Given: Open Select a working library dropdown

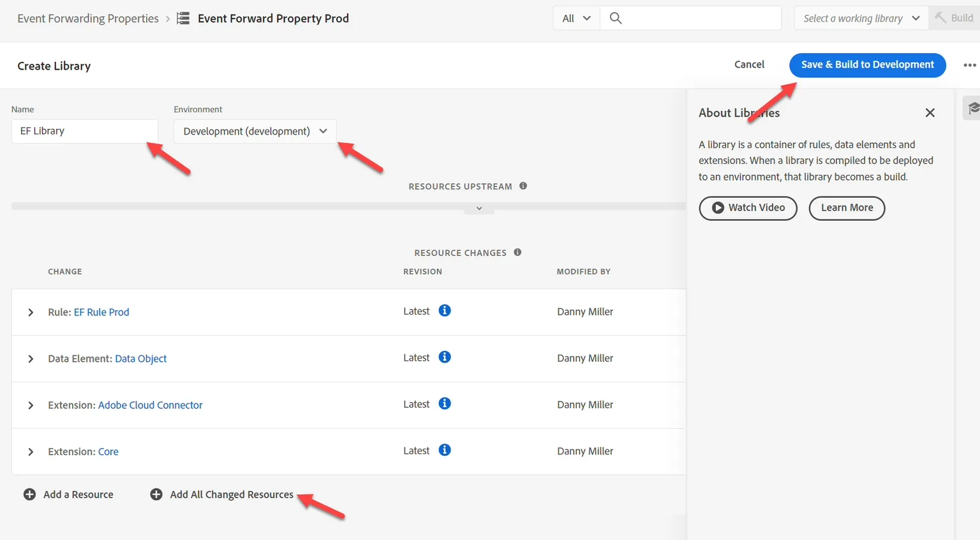Looking at the screenshot, I should [x=861, y=18].
